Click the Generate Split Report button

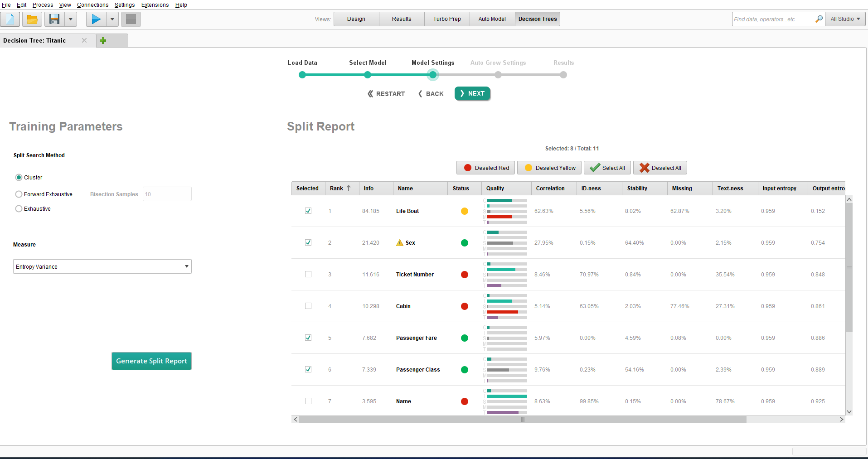point(151,361)
